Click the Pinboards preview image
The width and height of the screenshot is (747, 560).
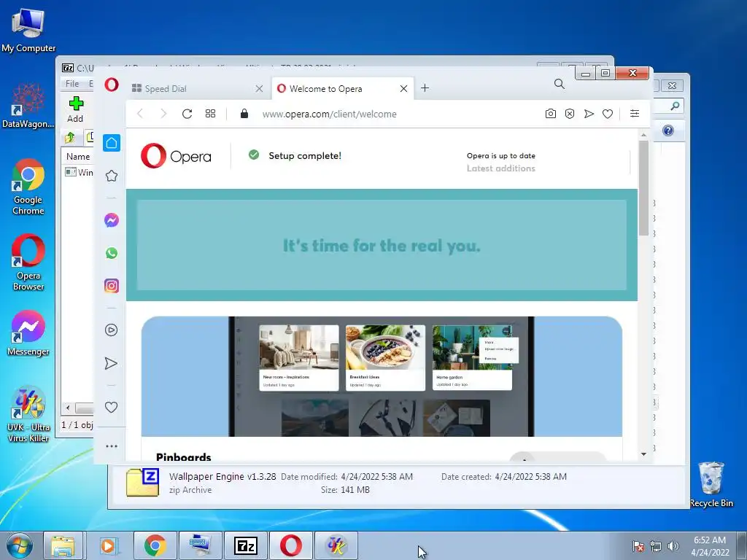click(x=382, y=376)
